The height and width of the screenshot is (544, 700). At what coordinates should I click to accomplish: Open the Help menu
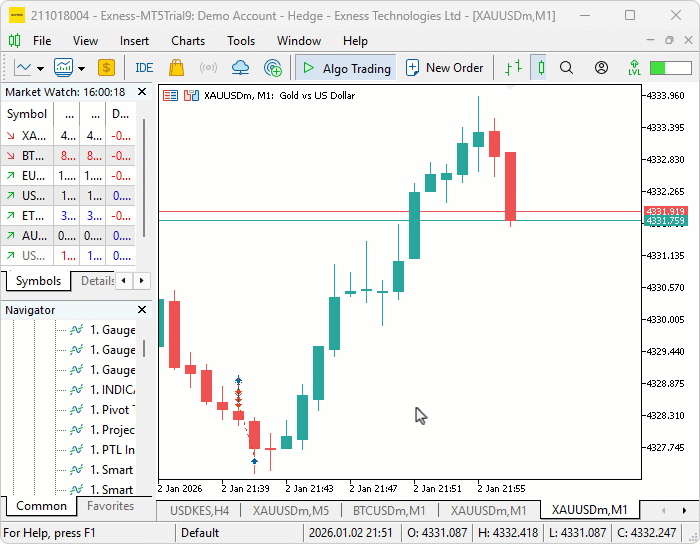pyautogui.click(x=355, y=41)
